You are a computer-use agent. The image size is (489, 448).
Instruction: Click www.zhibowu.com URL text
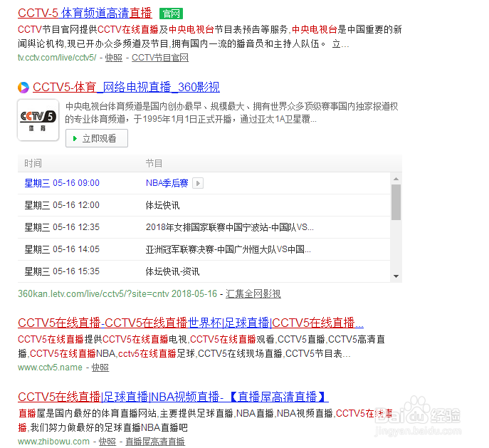53,442
